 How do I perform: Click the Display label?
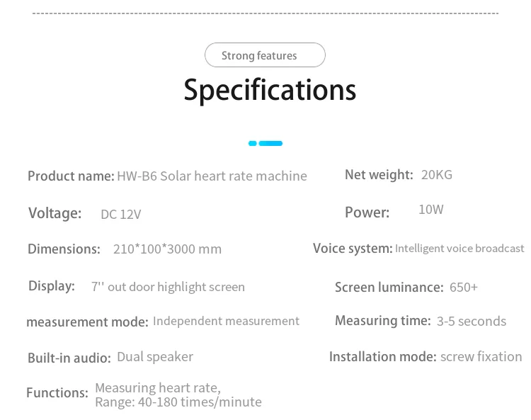point(52,285)
